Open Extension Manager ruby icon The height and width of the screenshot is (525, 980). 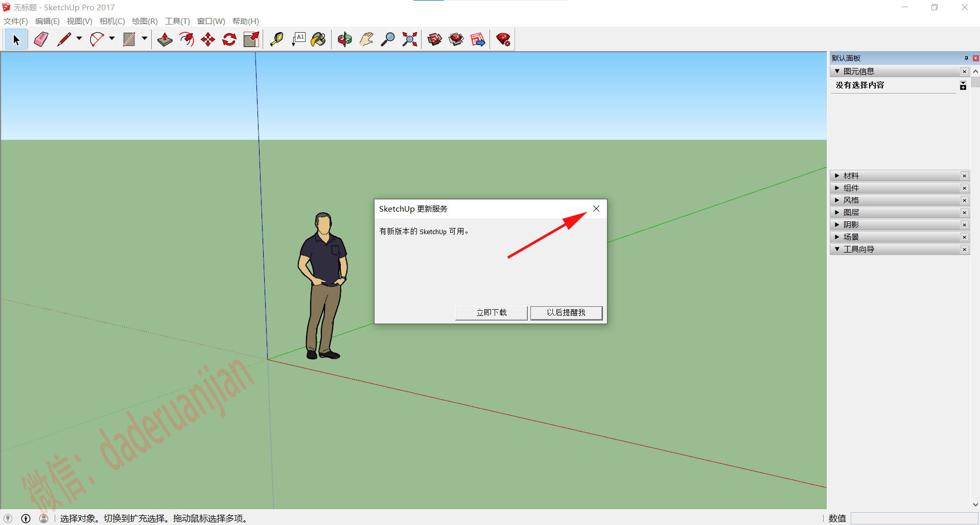(503, 39)
